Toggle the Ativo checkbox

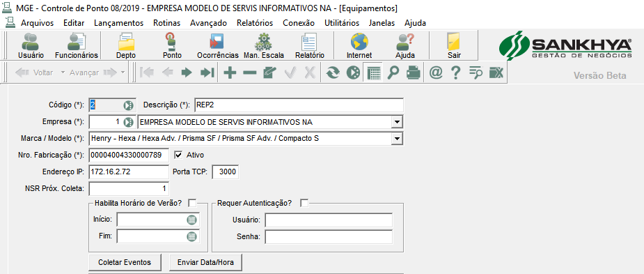point(178,155)
